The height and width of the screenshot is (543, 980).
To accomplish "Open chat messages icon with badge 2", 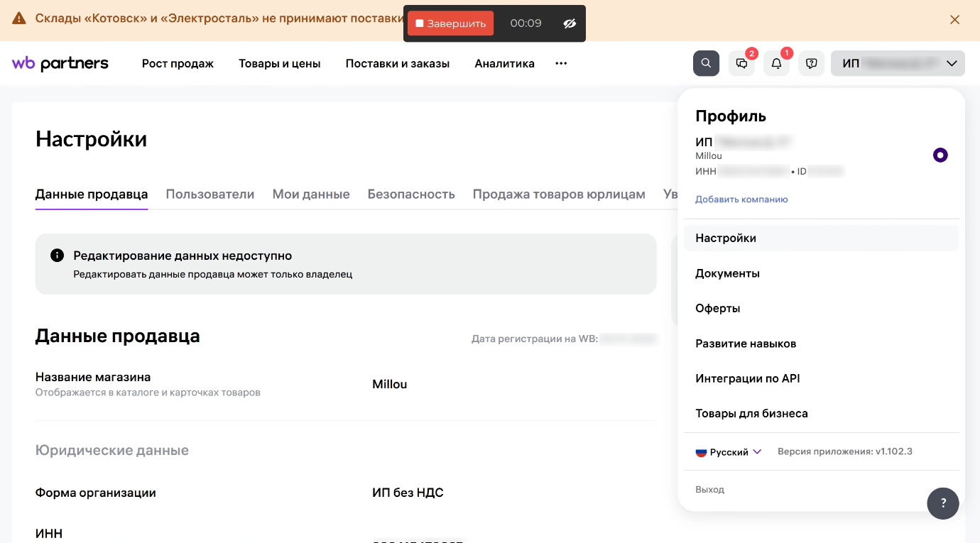I will pyautogui.click(x=742, y=63).
